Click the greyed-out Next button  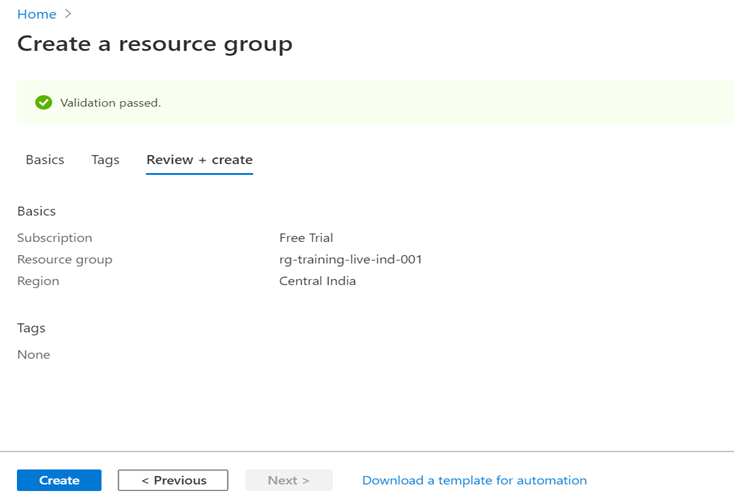pos(288,480)
